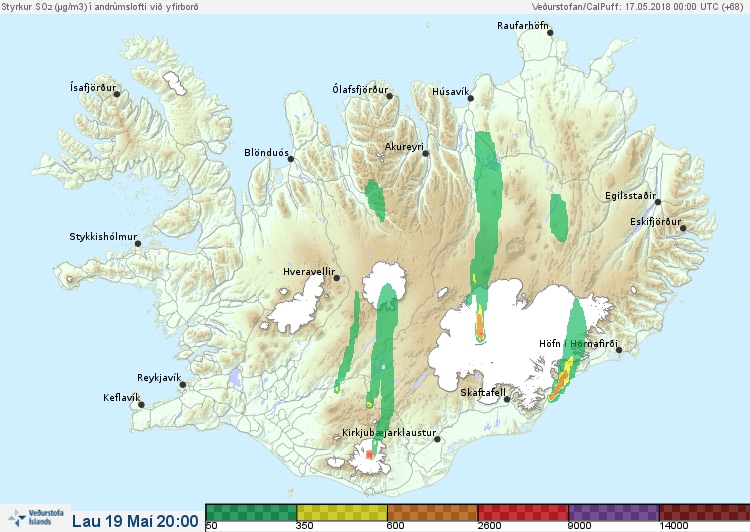Select the Akureyri town label

[404, 147]
